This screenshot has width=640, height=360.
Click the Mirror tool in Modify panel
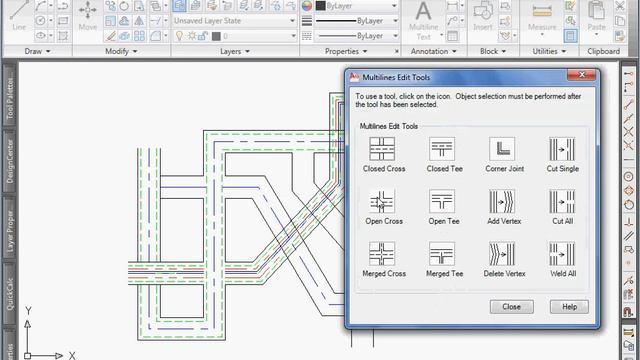click(x=139, y=21)
